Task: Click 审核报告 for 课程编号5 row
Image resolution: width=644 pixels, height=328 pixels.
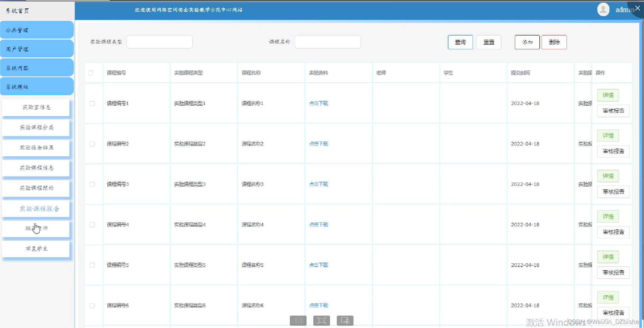Action: pyautogui.click(x=613, y=272)
